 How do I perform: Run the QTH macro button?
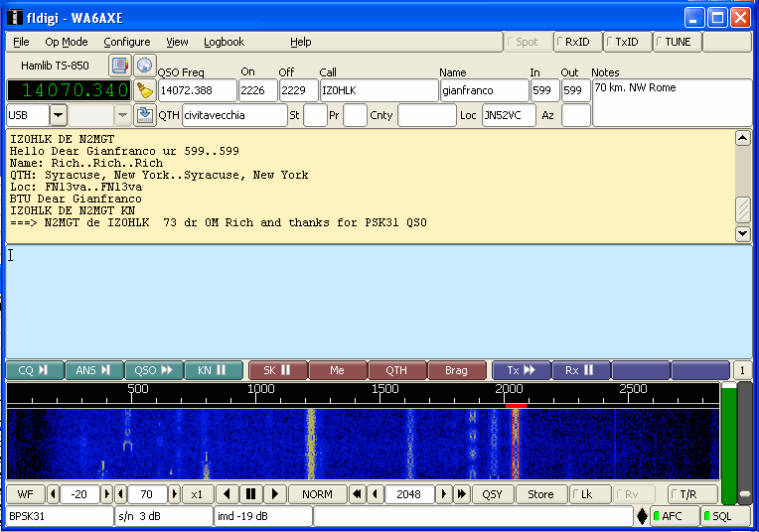point(397,370)
